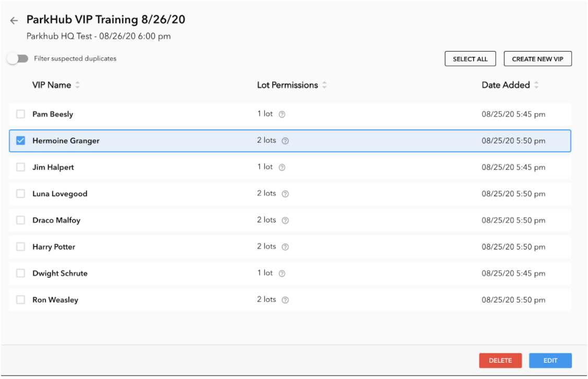Uncheck the Hermoine Granger checkbox
The height and width of the screenshot is (379, 588).
tap(20, 140)
